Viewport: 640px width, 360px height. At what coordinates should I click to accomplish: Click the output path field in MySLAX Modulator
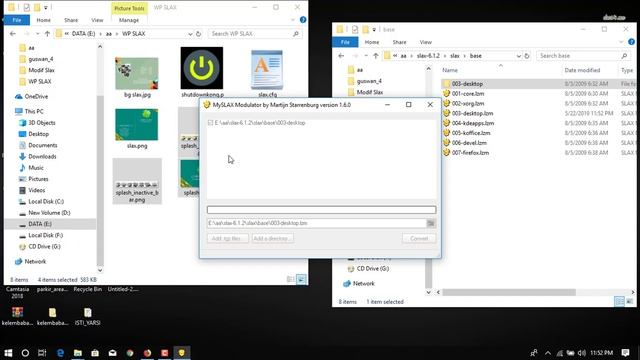[x=317, y=223]
